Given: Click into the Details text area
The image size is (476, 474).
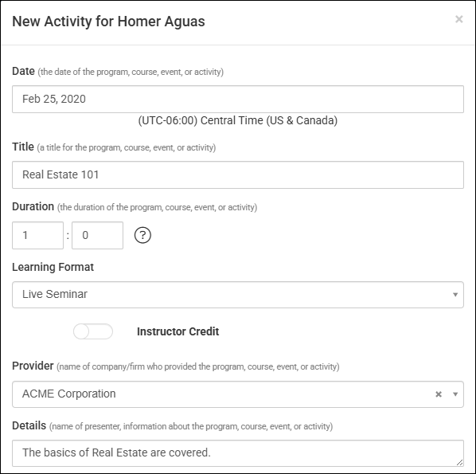Looking at the screenshot, I should coord(238,453).
